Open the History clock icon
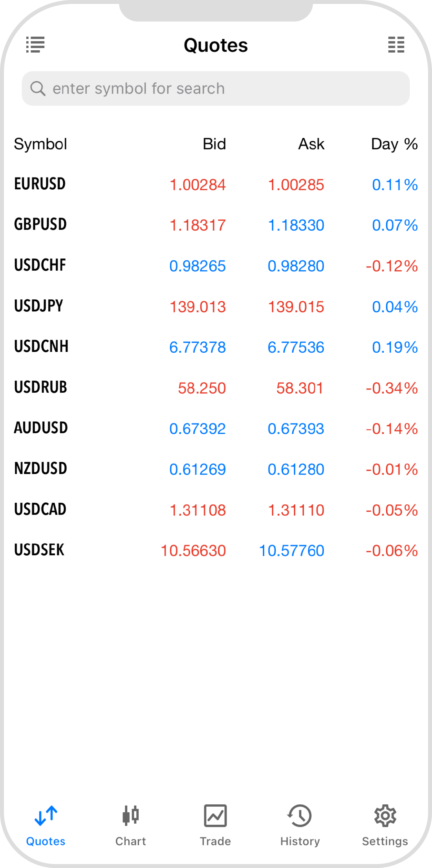Viewport: 432px width, 868px height. coord(300,815)
